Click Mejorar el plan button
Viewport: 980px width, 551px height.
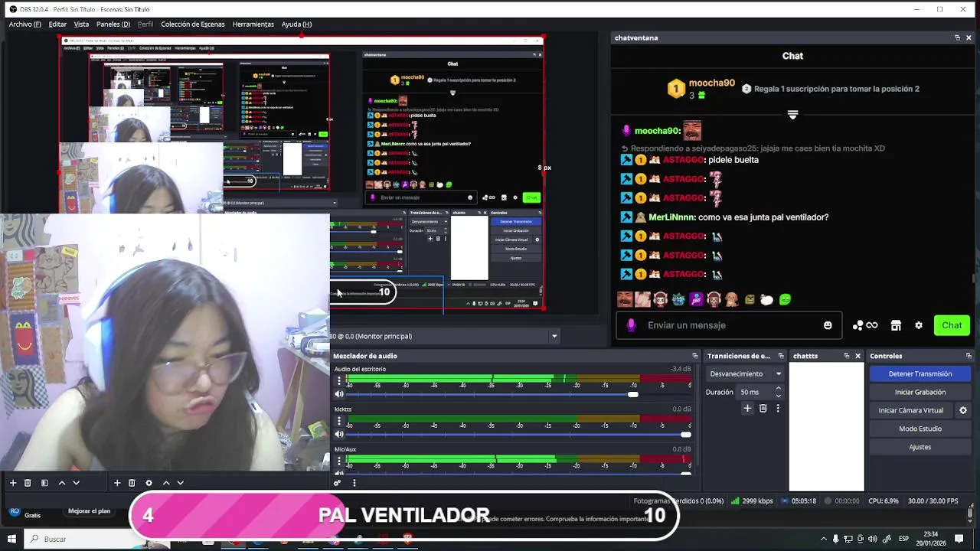click(x=90, y=511)
